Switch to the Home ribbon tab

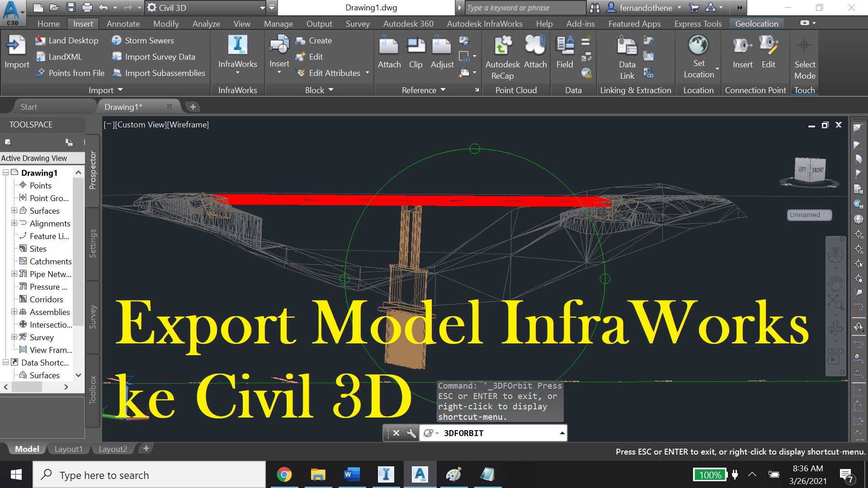pyautogui.click(x=48, y=23)
